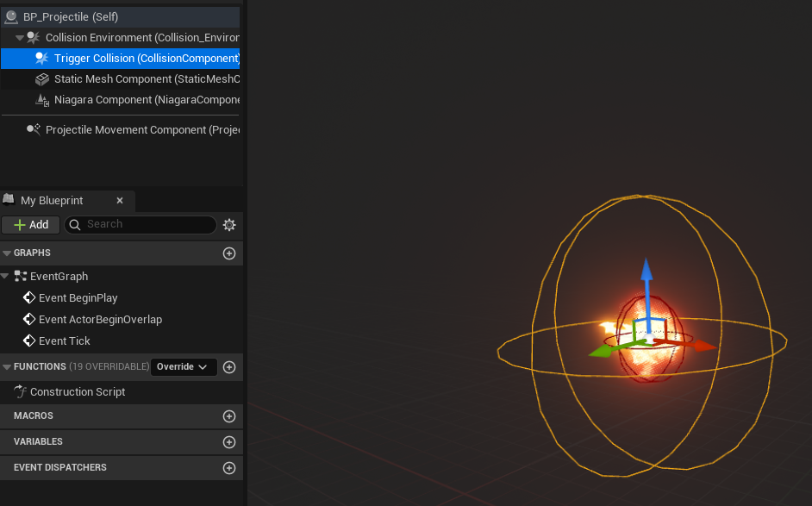Click the Construction Script function icon
The height and width of the screenshot is (506, 812).
point(20,391)
